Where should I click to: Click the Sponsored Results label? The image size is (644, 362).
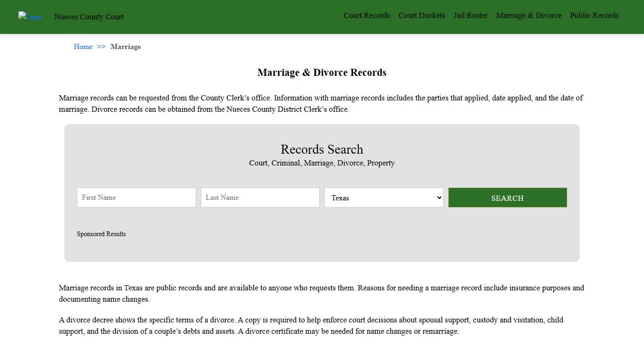click(x=101, y=234)
